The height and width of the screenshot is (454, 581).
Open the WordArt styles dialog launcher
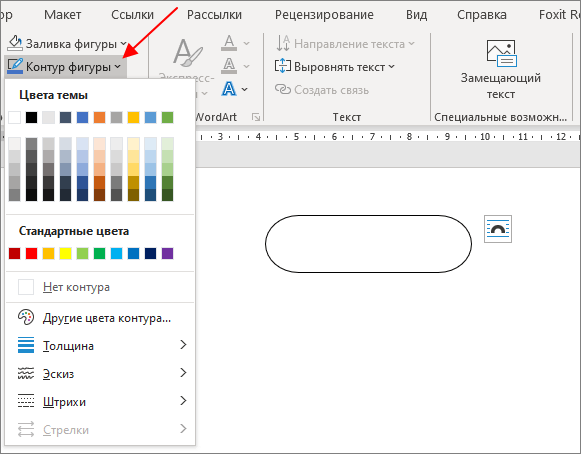[x=256, y=117]
